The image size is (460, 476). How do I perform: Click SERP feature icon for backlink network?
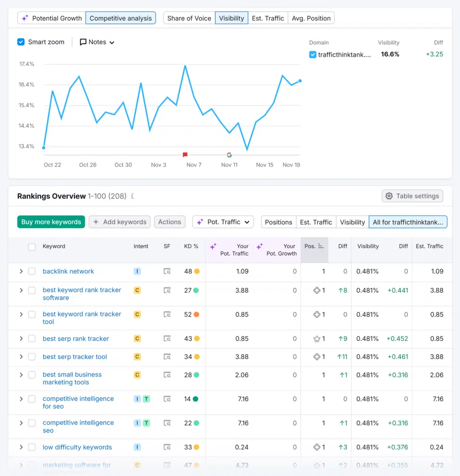[167, 271]
